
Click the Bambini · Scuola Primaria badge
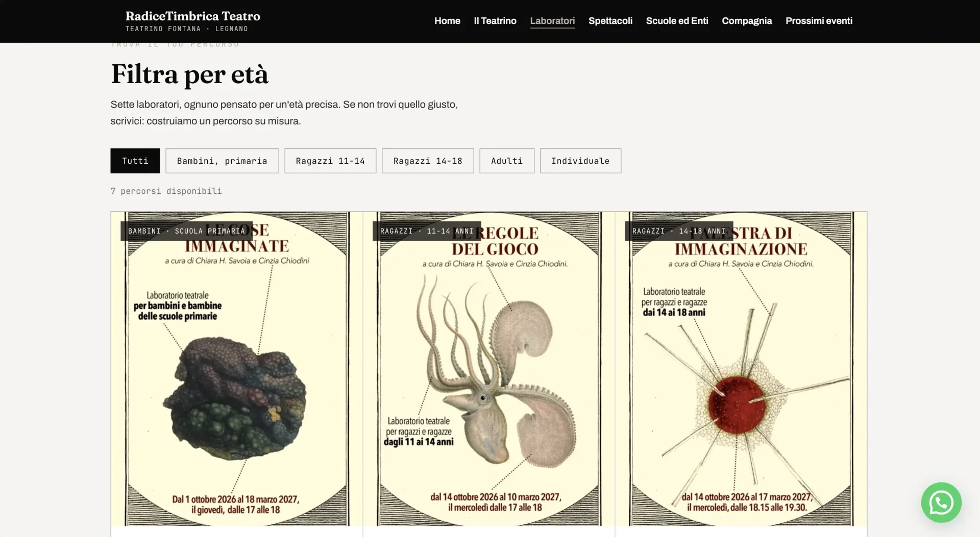pos(186,231)
